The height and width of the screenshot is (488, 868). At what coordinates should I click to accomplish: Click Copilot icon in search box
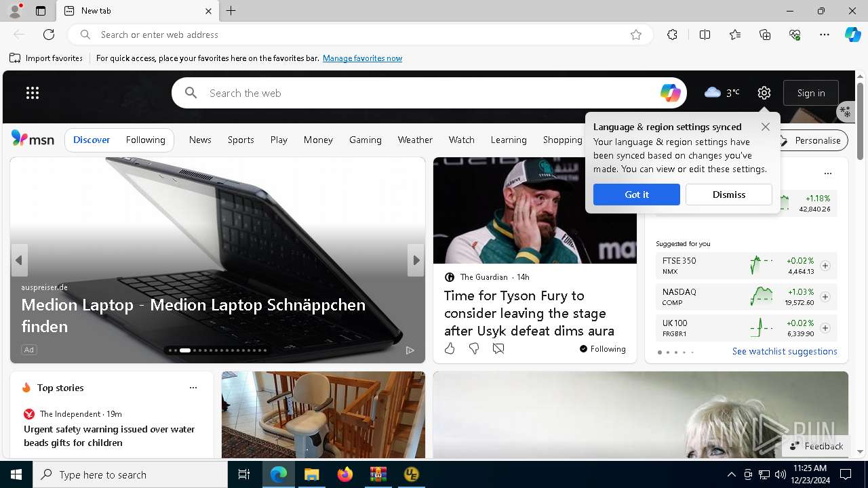pyautogui.click(x=670, y=93)
